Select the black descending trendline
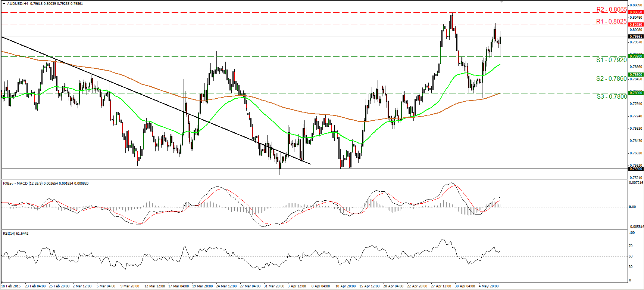This screenshot has width=644, height=290. pyautogui.click(x=156, y=100)
